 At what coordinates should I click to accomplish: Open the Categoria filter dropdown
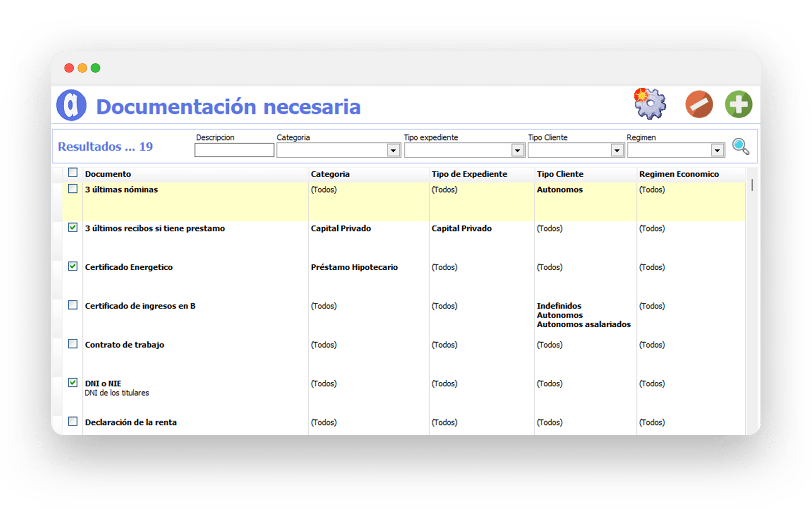(393, 150)
